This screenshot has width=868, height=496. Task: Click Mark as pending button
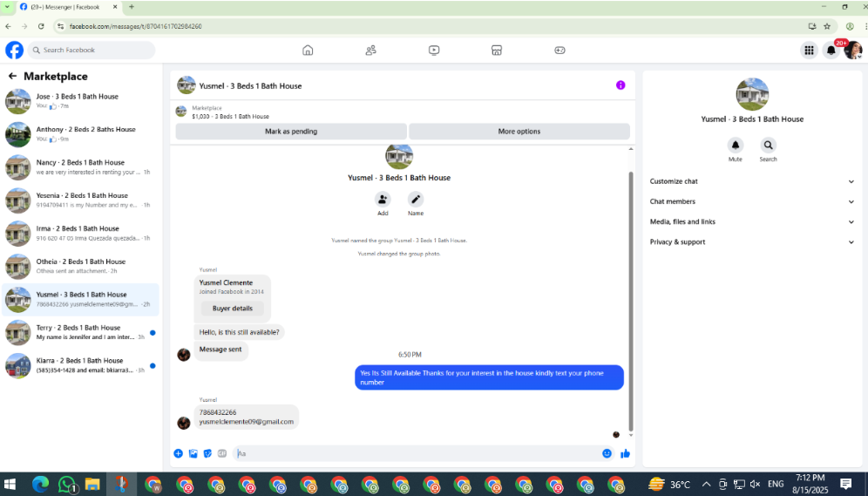pos(291,132)
